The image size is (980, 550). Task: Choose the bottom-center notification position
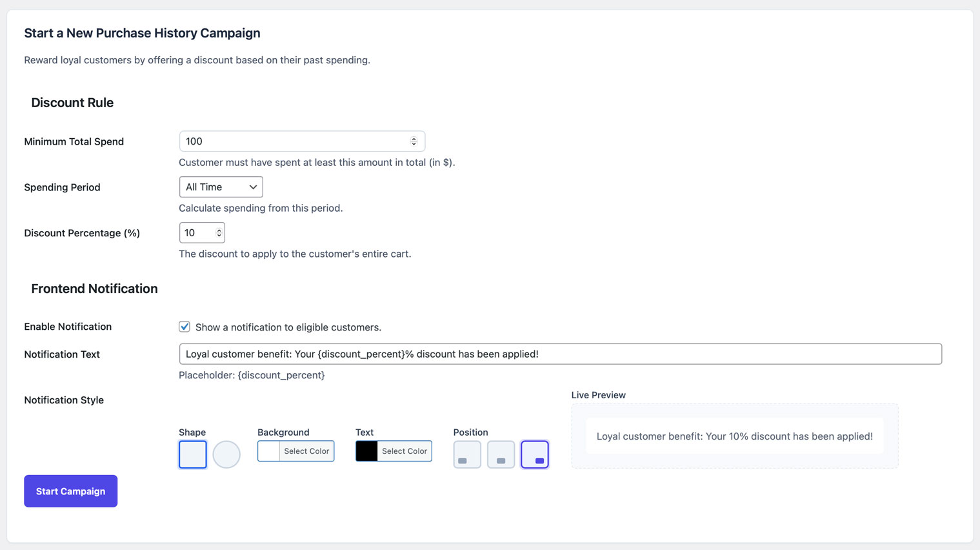[501, 454]
